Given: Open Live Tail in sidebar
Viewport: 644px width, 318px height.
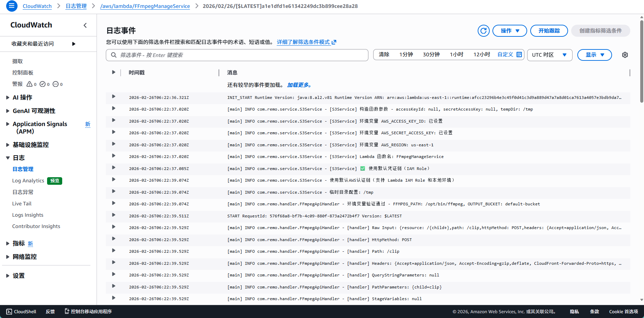Looking at the screenshot, I should pos(22,204).
